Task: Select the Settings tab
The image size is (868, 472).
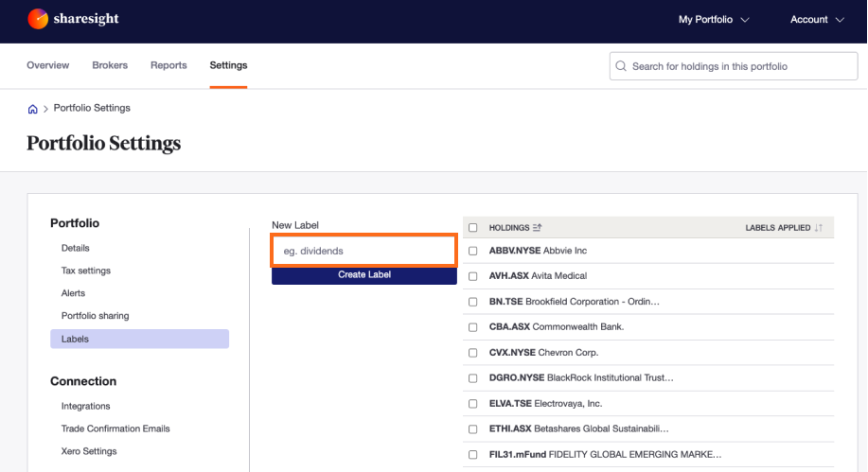Action: [x=228, y=65]
